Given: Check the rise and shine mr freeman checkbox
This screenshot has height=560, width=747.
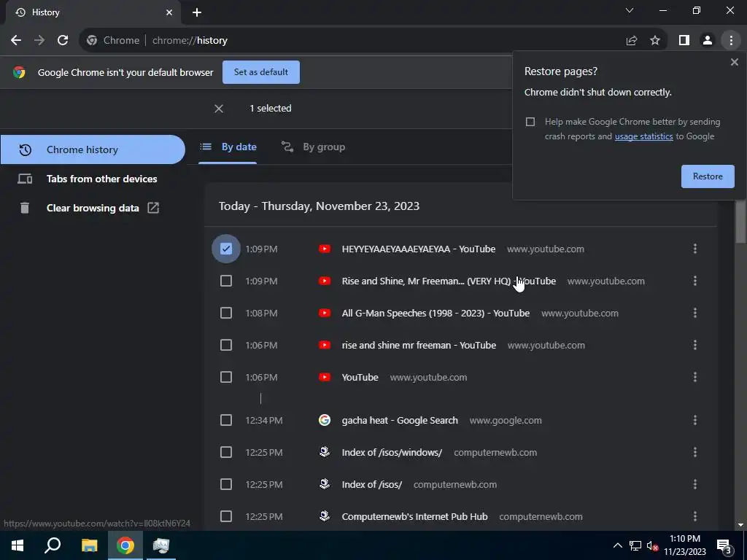Looking at the screenshot, I should coord(226,345).
